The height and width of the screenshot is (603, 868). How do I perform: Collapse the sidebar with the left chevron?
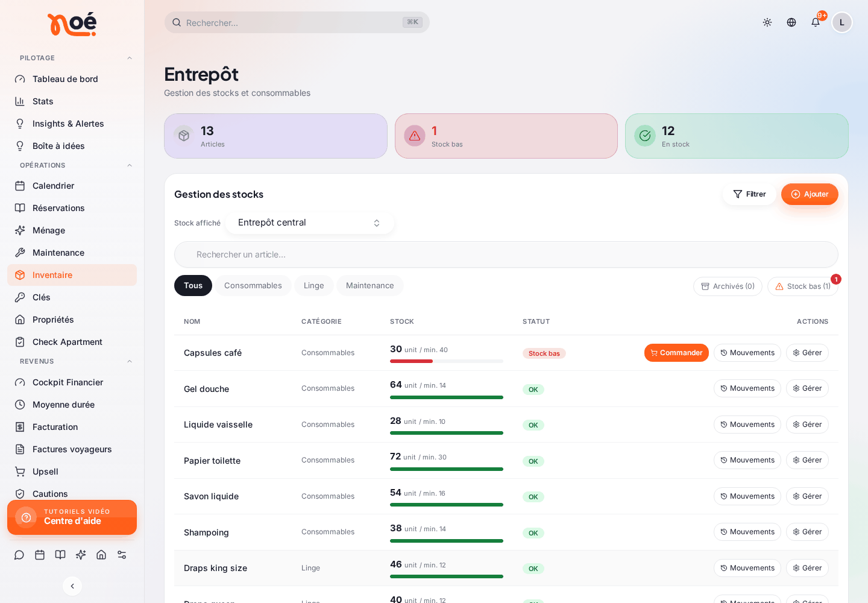72,586
